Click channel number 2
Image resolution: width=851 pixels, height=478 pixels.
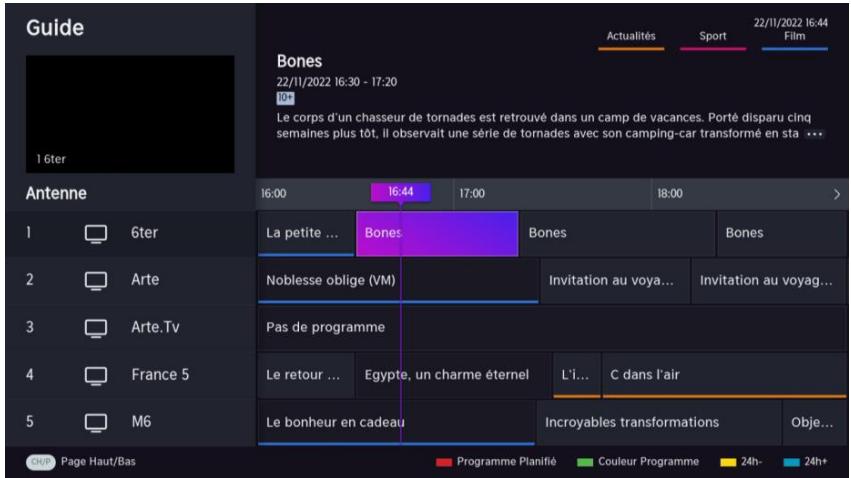coord(30,280)
